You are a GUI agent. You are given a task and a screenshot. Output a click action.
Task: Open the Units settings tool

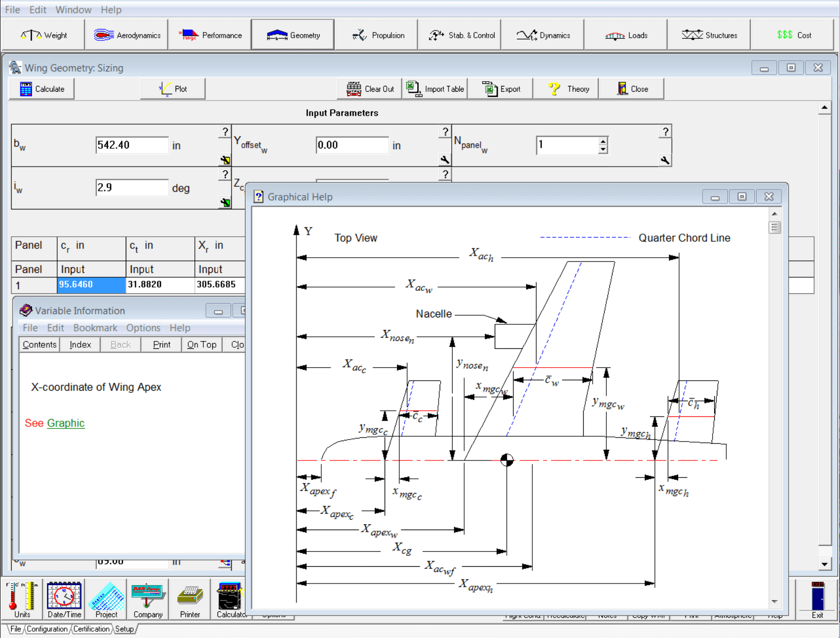click(21, 599)
